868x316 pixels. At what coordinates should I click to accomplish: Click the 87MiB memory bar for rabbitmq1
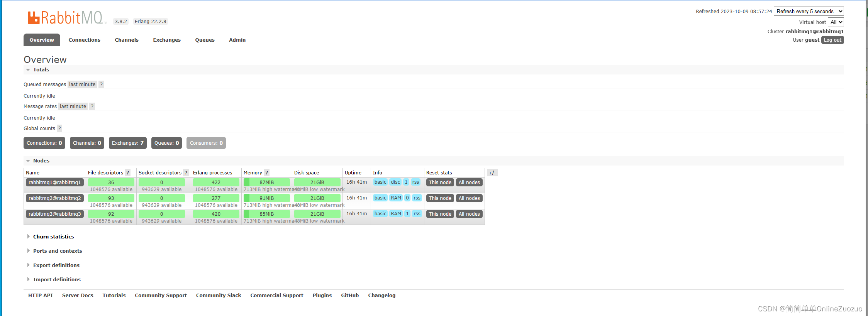click(x=267, y=182)
